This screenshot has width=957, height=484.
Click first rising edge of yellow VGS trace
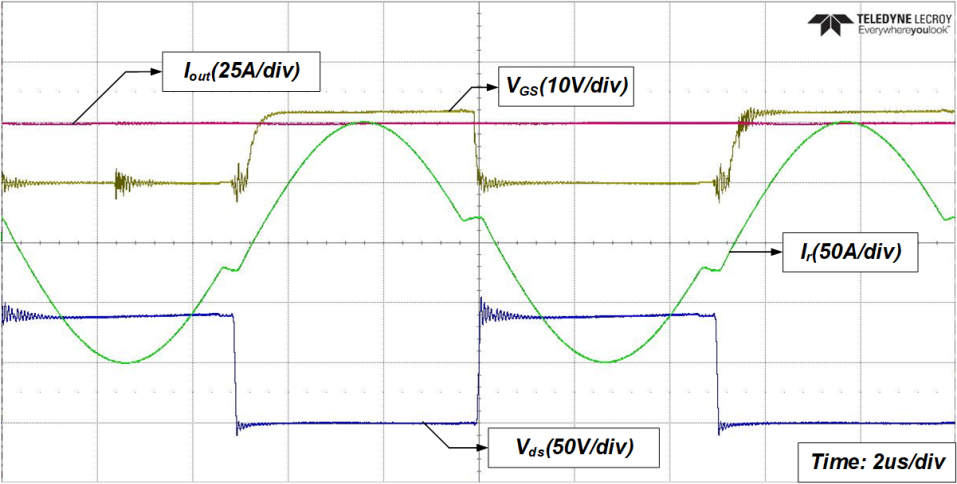(251, 145)
